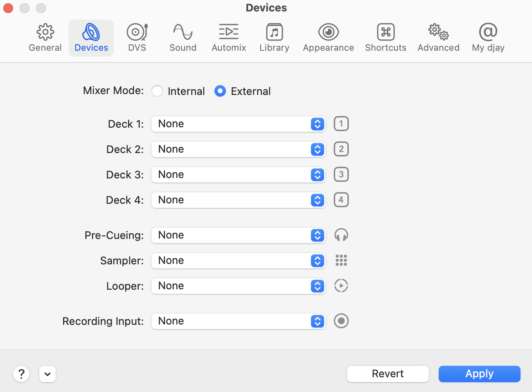The height and width of the screenshot is (392, 532).
Task: Open the Library preferences pane
Action: 274,37
